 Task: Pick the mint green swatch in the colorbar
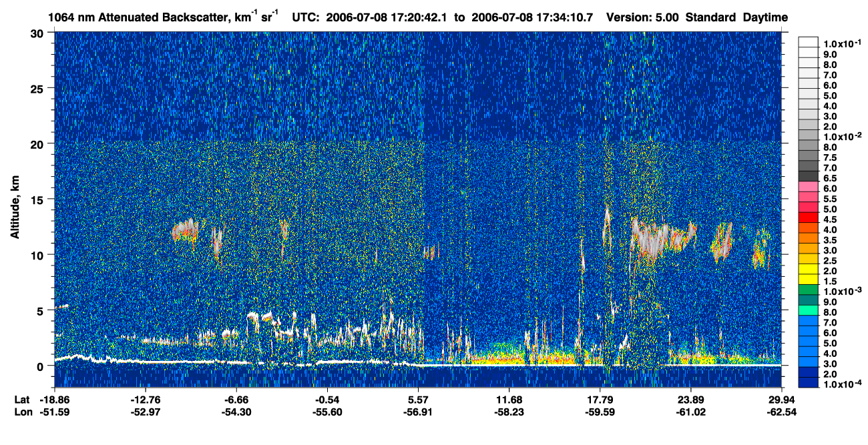coord(808,310)
